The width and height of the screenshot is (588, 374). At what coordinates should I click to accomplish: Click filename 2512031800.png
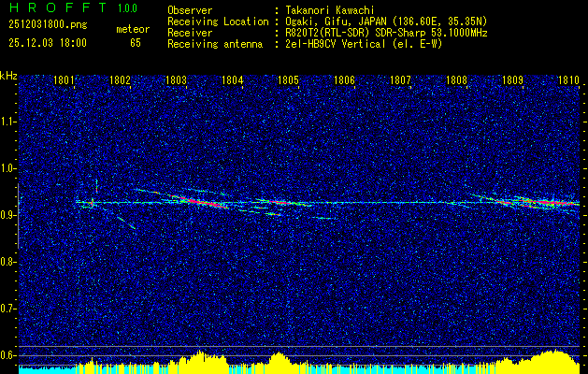coord(48,25)
